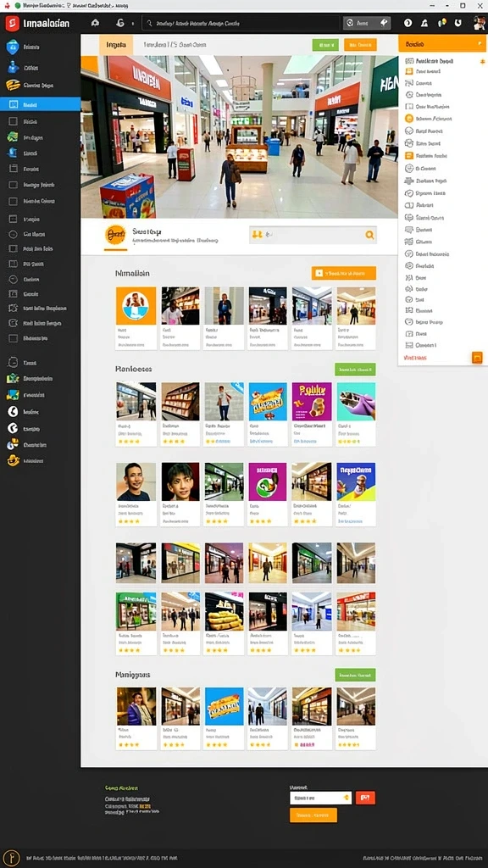Click the red app logo in the header
This screenshot has width=488, height=868.
click(x=12, y=23)
